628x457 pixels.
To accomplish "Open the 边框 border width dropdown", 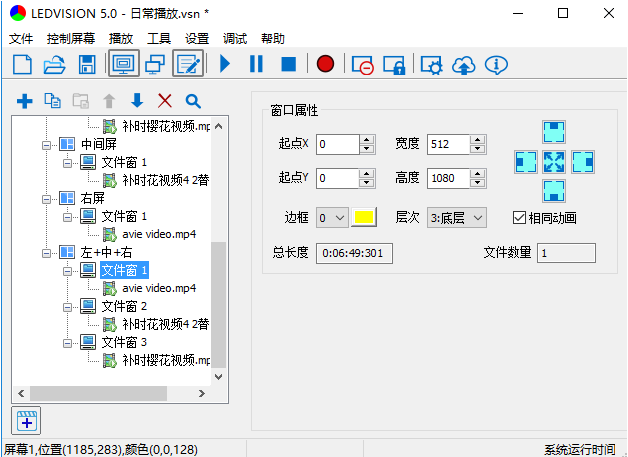I will (x=331, y=217).
